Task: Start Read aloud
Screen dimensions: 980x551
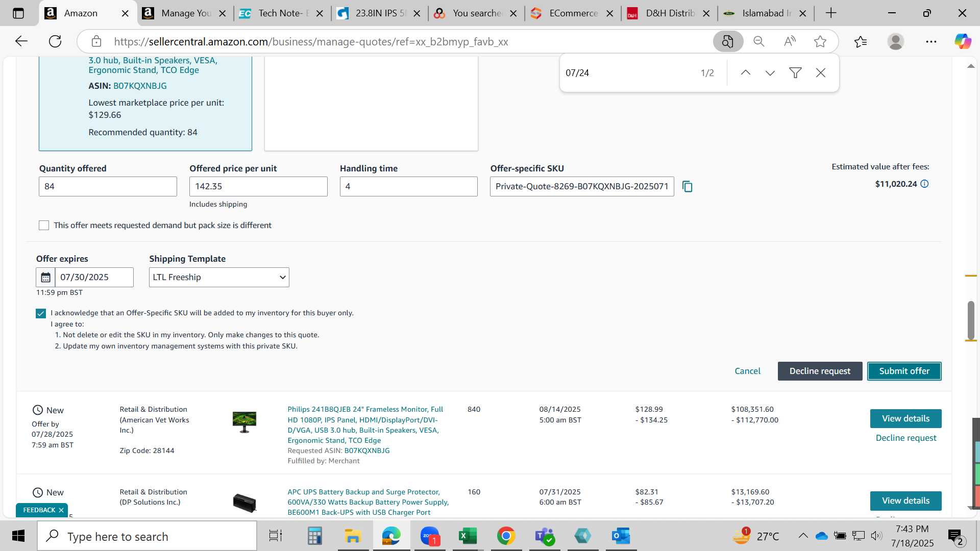Action: click(790, 41)
